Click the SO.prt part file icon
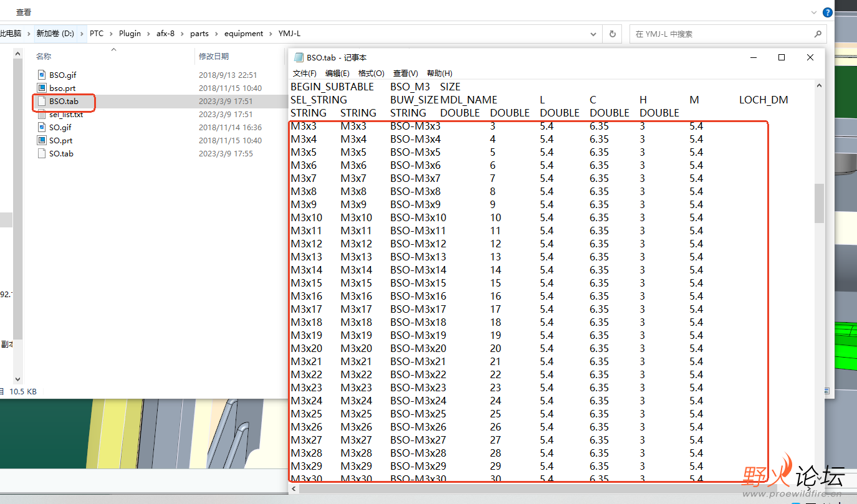 [42, 140]
